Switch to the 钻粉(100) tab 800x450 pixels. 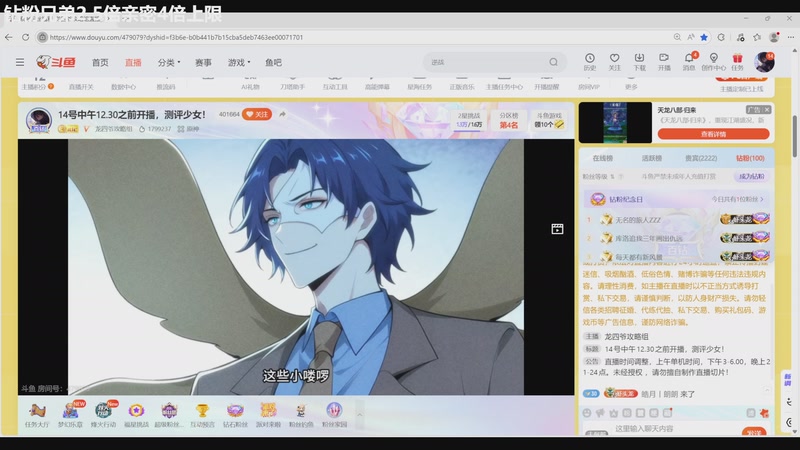point(750,158)
